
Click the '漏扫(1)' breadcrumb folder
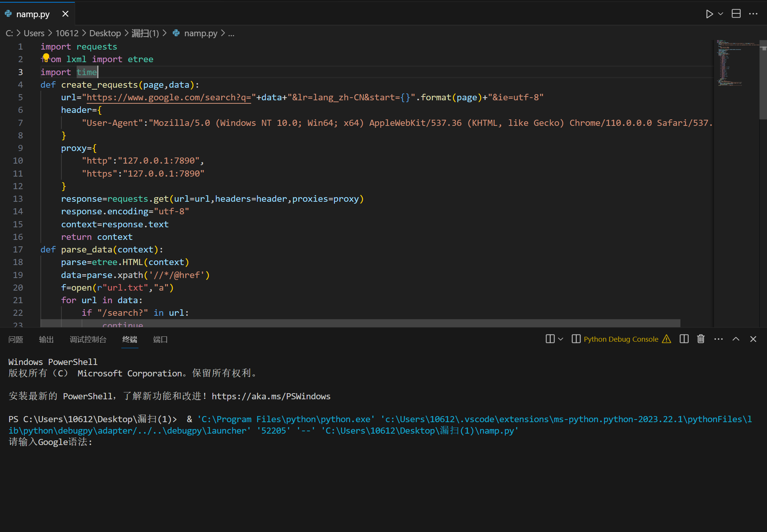[145, 33]
